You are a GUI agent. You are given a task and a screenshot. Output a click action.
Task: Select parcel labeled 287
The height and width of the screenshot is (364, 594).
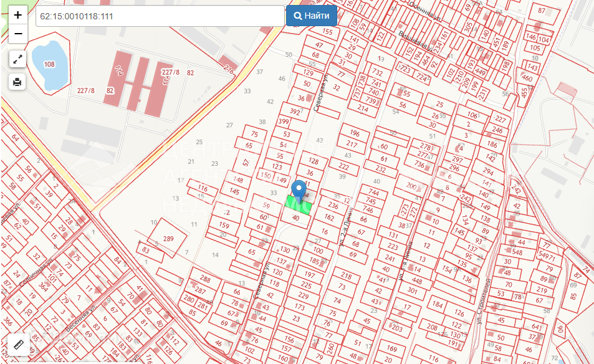[x=201, y=290]
